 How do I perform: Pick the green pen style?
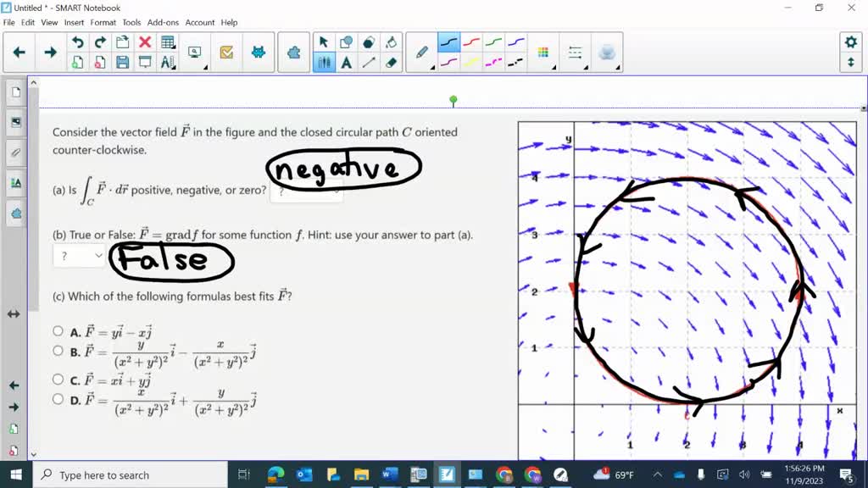492,42
